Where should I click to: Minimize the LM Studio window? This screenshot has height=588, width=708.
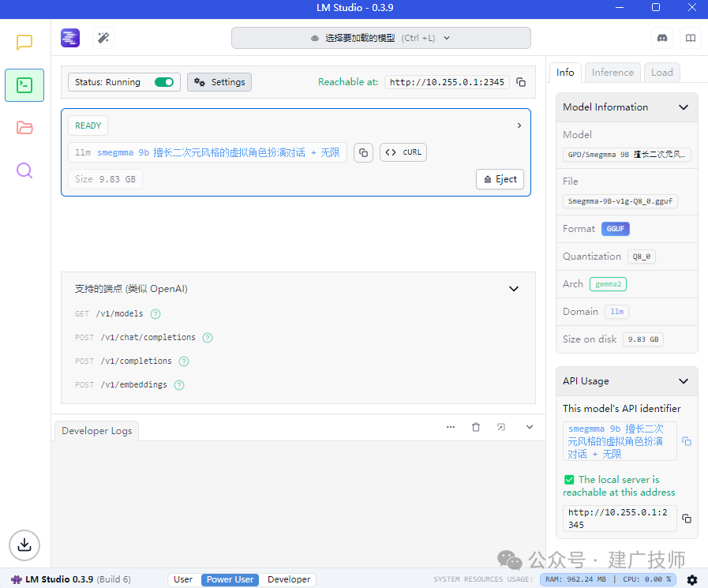click(620, 8)
